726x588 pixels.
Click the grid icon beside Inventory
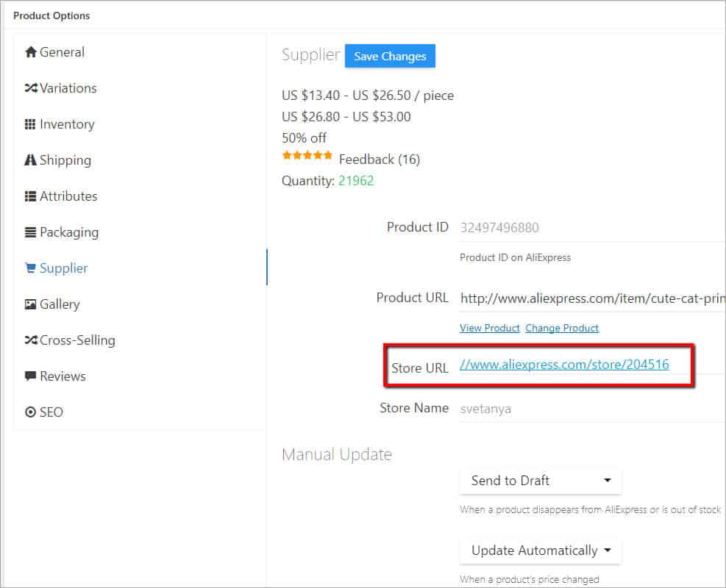point(30,124)
